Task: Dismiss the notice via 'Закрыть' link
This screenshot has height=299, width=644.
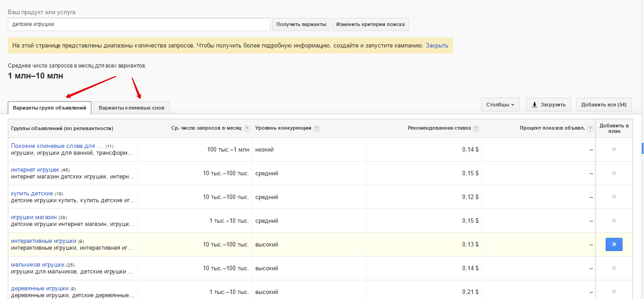Action: coord(437,46)
